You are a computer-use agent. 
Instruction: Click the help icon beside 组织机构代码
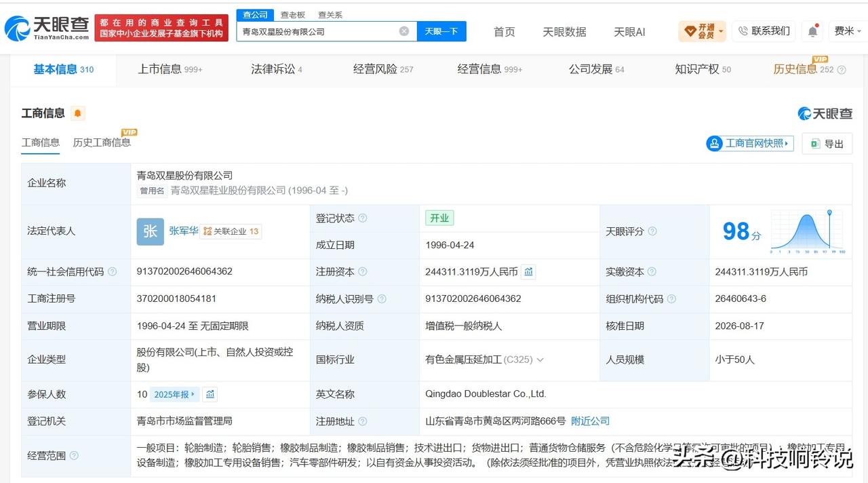(x=671, y=299)
